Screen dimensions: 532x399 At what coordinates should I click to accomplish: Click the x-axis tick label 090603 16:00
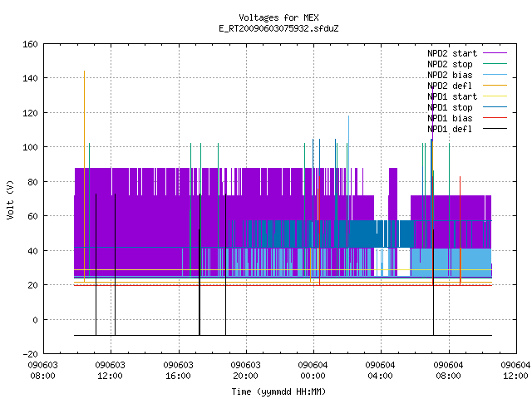click(178, 370)
